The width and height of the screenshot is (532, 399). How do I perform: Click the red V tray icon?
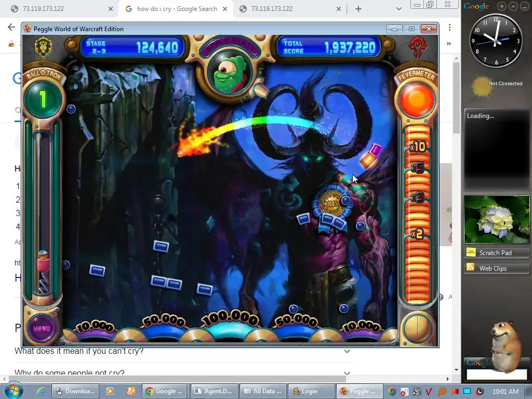[x=429, y=392]
